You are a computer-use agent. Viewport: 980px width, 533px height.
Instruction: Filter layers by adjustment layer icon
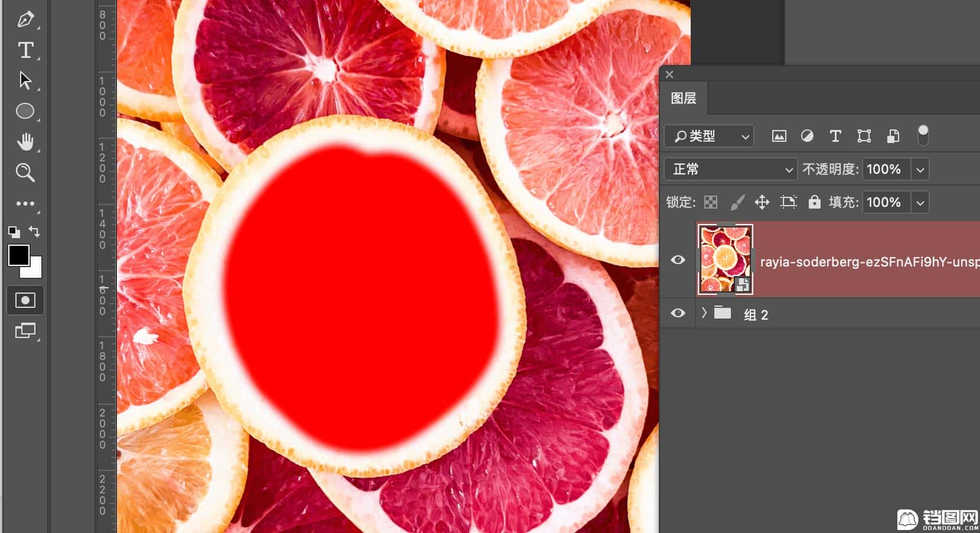tap(807, 136)
